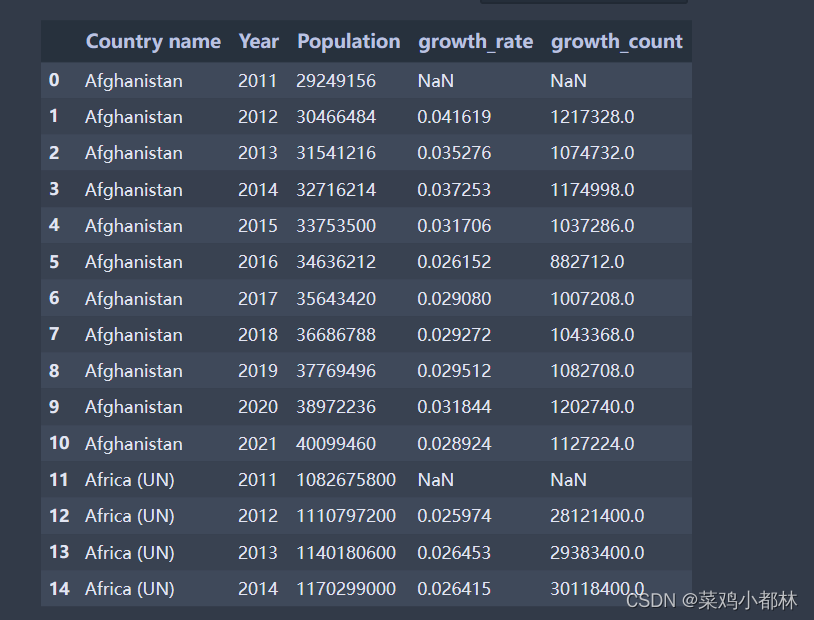Viewport: 814px width, 620px height.
Task: Click growth rate 0.029512
Action: [x=454, y=371]
